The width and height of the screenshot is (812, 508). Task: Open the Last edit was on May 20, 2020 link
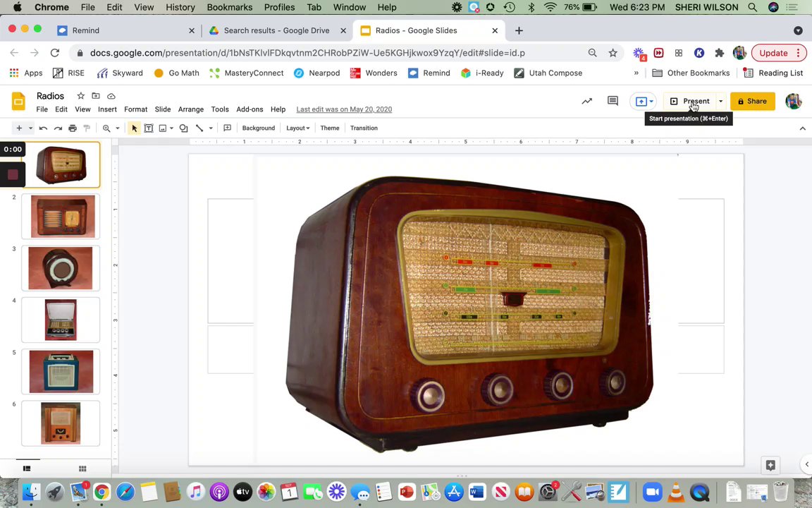344,109
